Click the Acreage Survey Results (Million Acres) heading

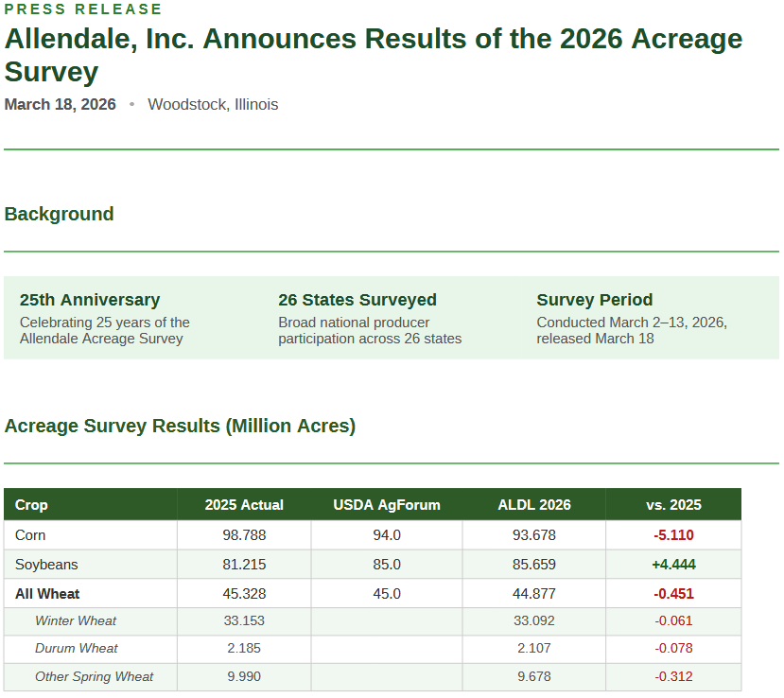click(180, 426)
